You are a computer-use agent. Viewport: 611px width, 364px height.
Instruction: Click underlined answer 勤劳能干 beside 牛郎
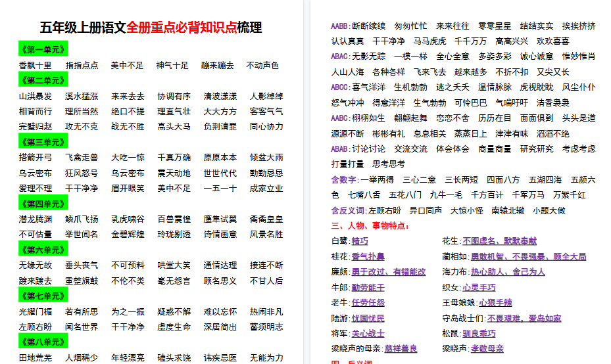pyautogui.click(x=368, y=287)
